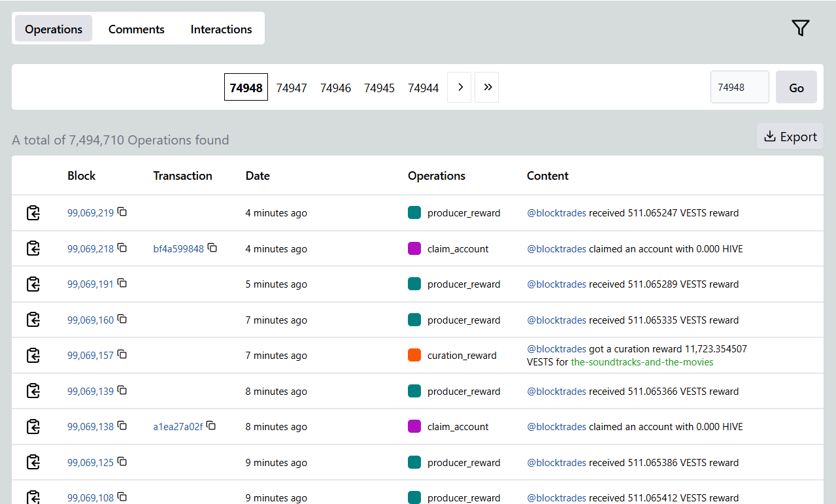Go to next page arrow
The image size is (836, 504).
tap(460, 87)
